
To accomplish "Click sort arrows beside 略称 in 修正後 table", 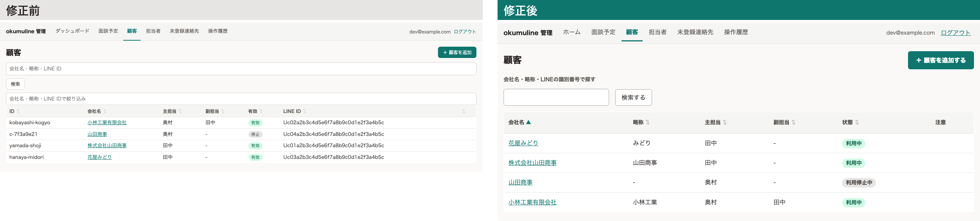I will (648, 122).
